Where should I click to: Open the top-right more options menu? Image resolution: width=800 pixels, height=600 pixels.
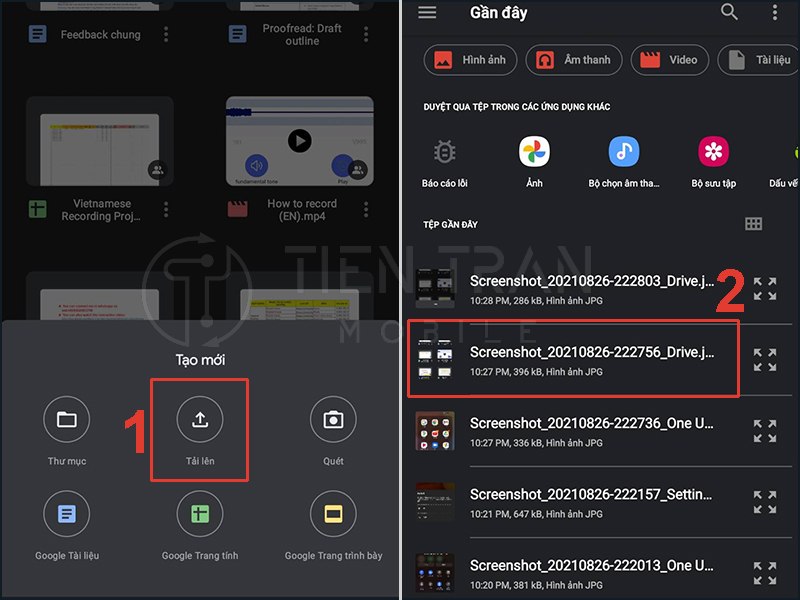click(x=775, y=13)
